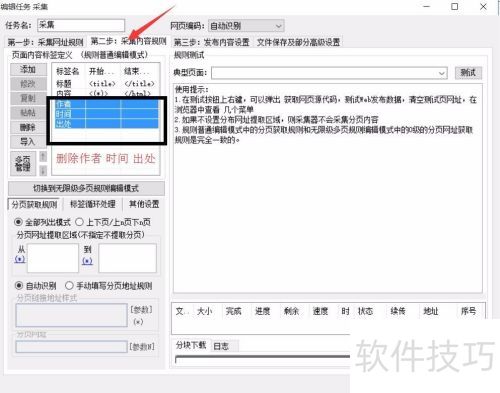Select the 时间 tag row
500x393 pixels.
pyautogui.click(x=106, y=114)
